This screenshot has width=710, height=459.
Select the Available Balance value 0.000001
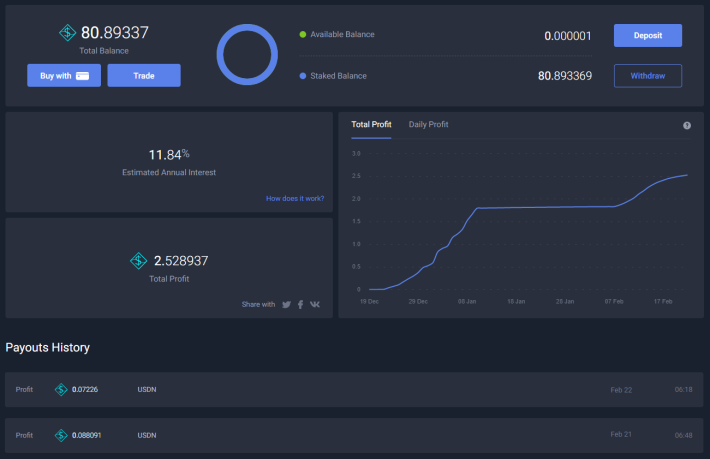click(568, 36)
